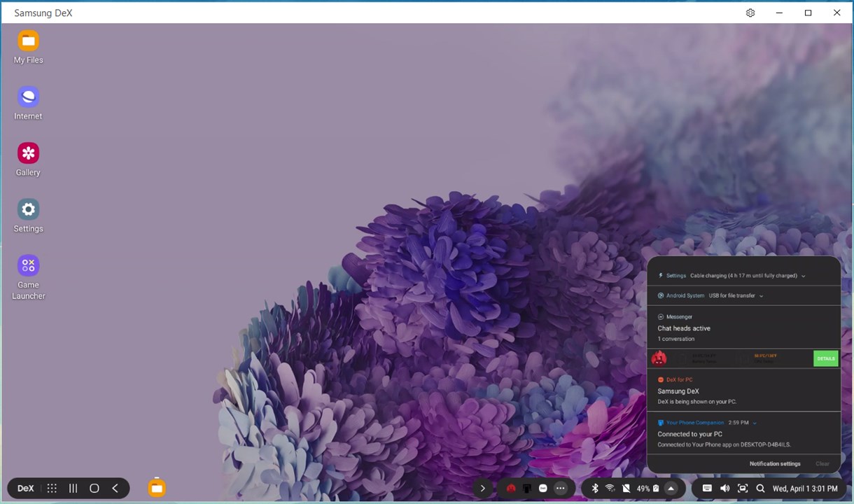Open Samsung DeX window settings gear
854x504 pixels.
tap(750, 13)
